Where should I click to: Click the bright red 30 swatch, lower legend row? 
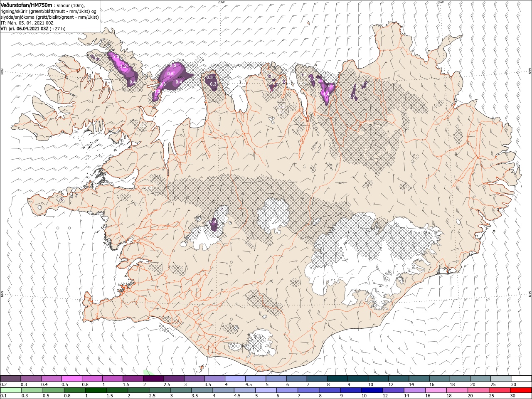521,390
